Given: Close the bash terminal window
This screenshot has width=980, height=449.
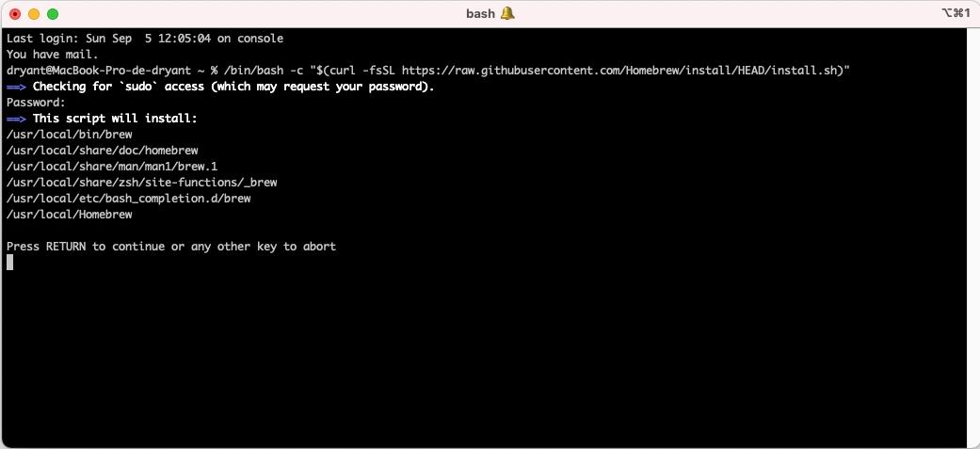Looking at the screenshot, I should click(x=15, y=14).
